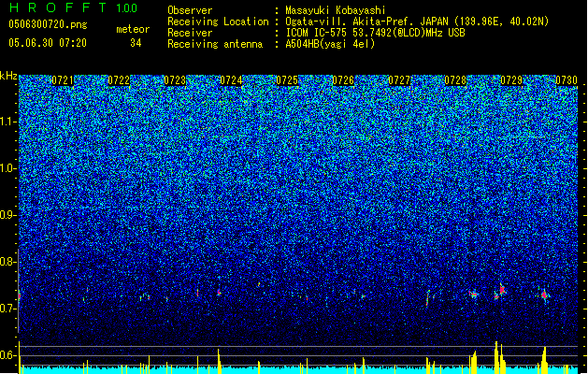Screen dimensions: 588x374
Task: Click the 1.0 kHz axis tick label
Action: (x=8, y=168)
